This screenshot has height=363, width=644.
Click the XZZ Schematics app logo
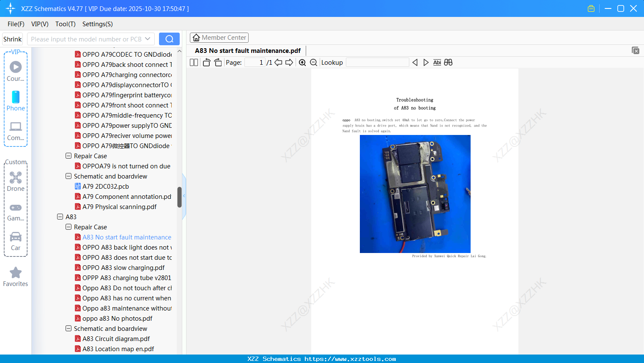(x=10, y=8)
